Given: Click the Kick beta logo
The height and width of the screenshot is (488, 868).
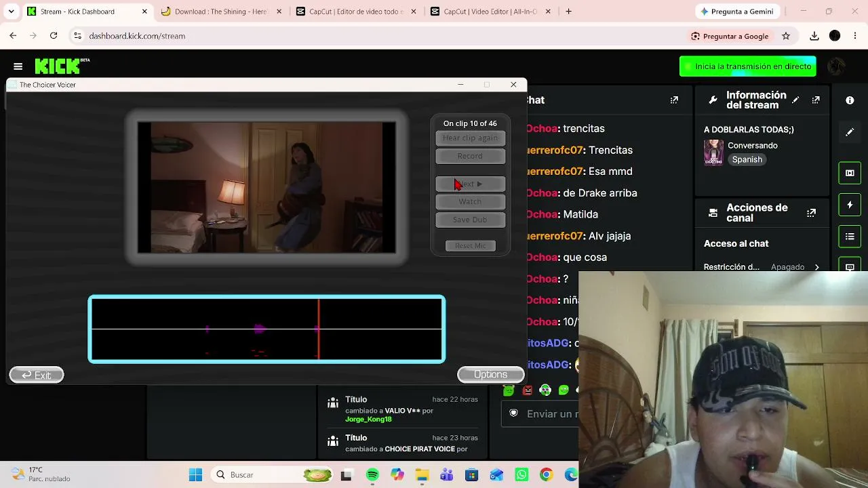Looking at the screenshot, I should pyautogui.click(x=62, y=66).
